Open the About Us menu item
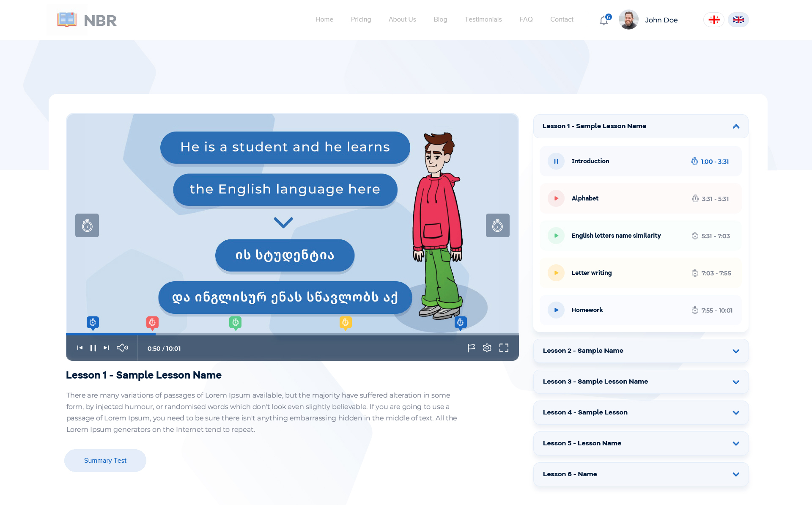This screenshot has width=812, height=505. pos(402,20)
